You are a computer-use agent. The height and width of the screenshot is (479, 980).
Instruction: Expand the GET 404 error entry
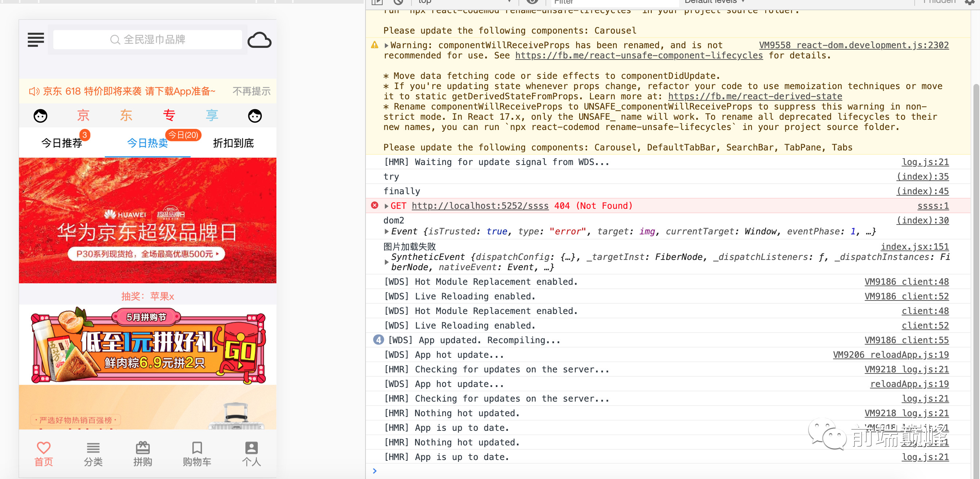387,206
